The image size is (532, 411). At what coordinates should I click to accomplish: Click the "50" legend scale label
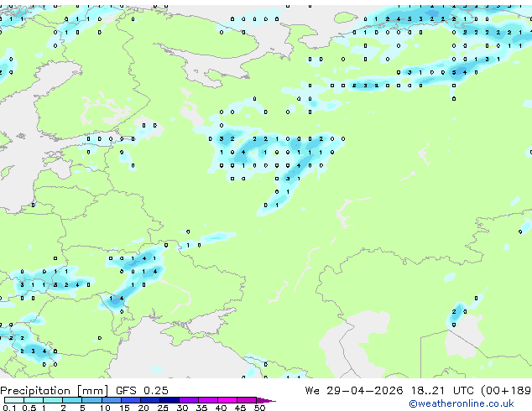click(x=259, y=408)
